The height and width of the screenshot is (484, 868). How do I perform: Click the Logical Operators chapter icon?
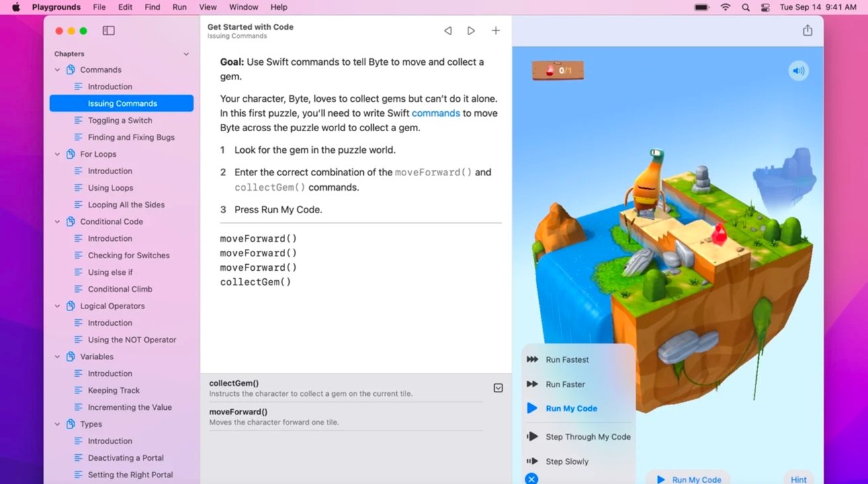(x=71, y=306)
